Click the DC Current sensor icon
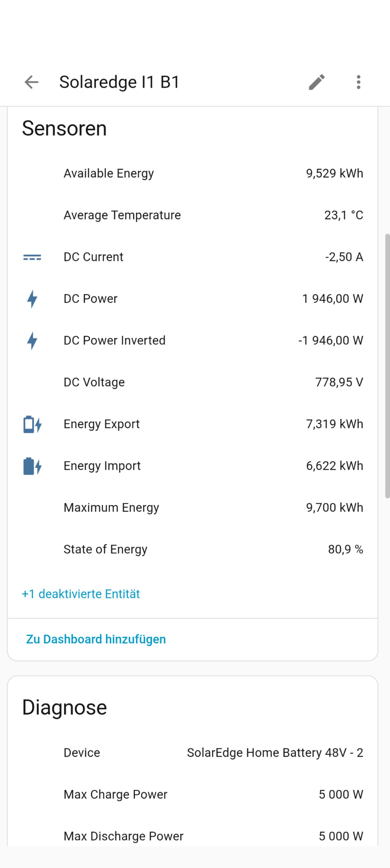This screenshot has height=868, width=390. tap(32, 257)
